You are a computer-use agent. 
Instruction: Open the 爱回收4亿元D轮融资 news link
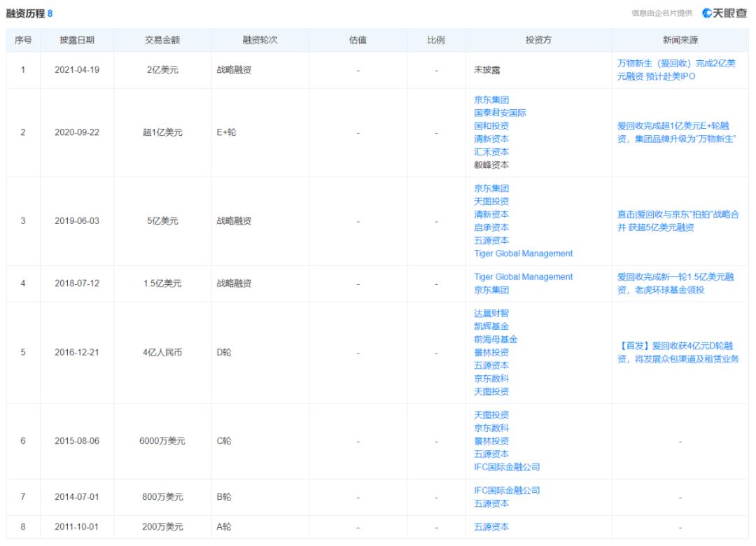coord(676,352)
